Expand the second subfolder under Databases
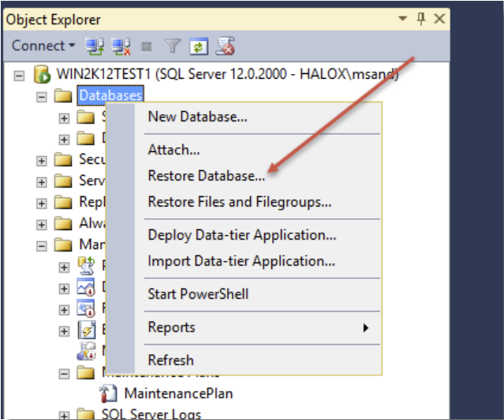The width and height of the screenshot is (504, 420). pos(64,139)
